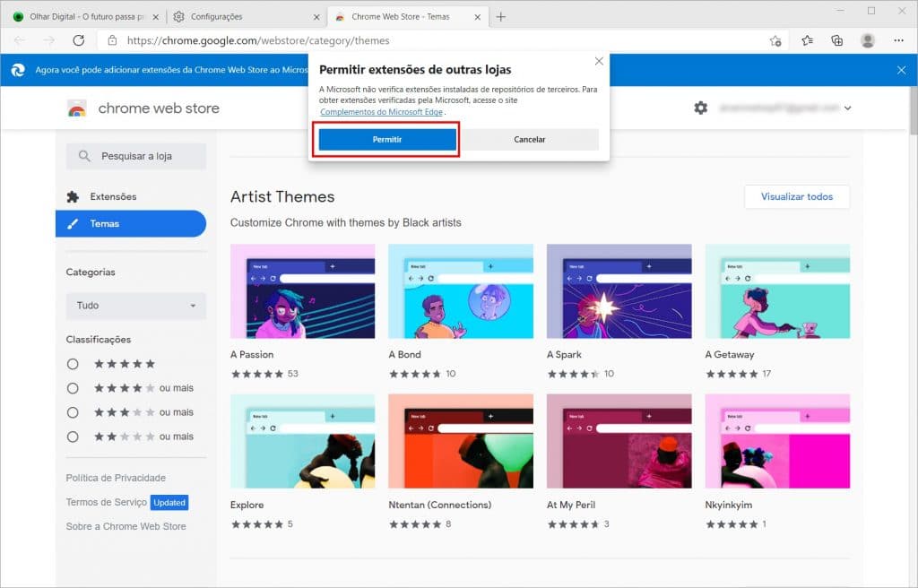Viewport: 918px width, 588px height.
Task: Select two stars ou mais filter
Action: (73, 437)
